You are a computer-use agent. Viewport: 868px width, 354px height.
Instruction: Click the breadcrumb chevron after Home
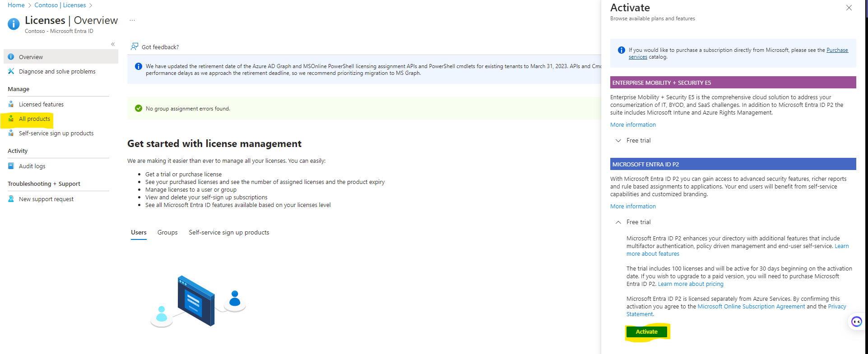pos(30,5)
